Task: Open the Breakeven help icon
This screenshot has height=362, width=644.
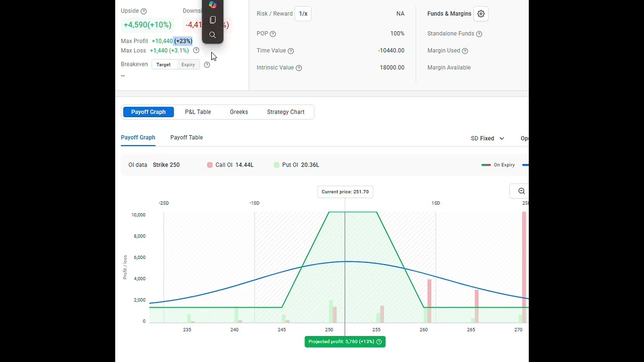Action: (207, 64)
